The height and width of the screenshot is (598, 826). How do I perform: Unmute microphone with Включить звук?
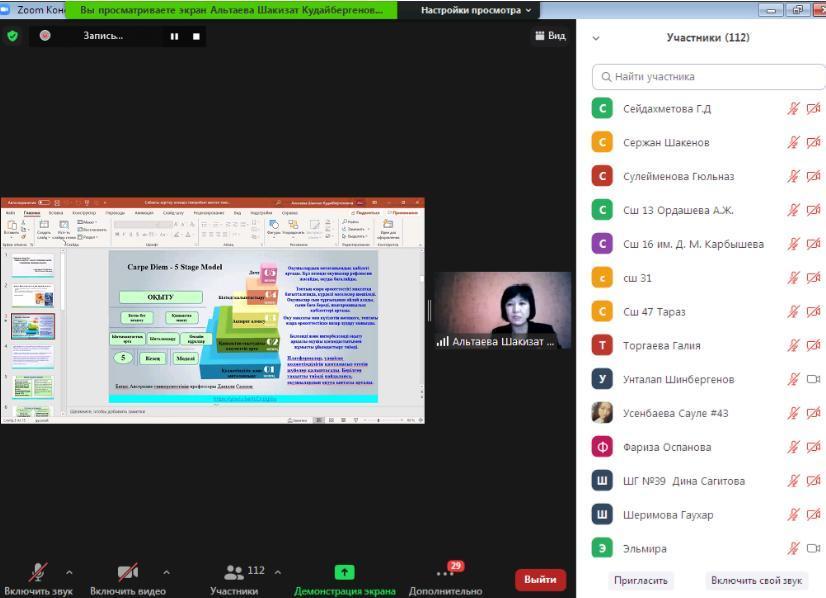38,573
